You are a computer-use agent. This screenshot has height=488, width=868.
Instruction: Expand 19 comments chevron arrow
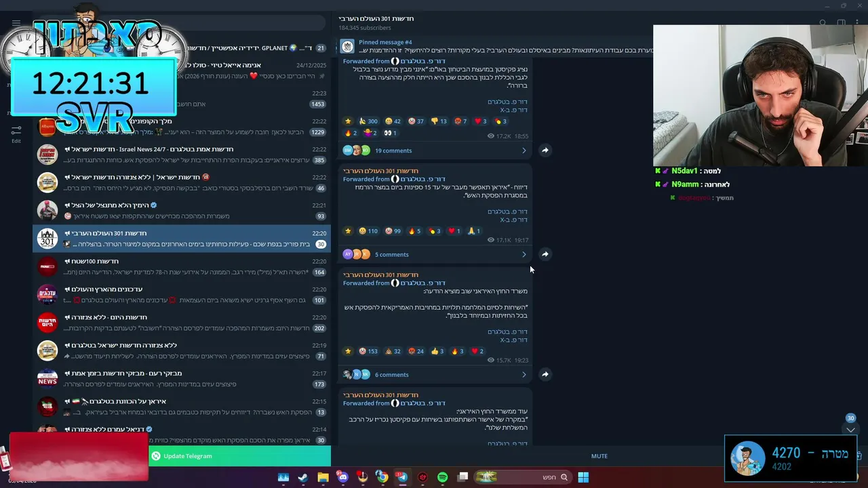pos(524,150)
